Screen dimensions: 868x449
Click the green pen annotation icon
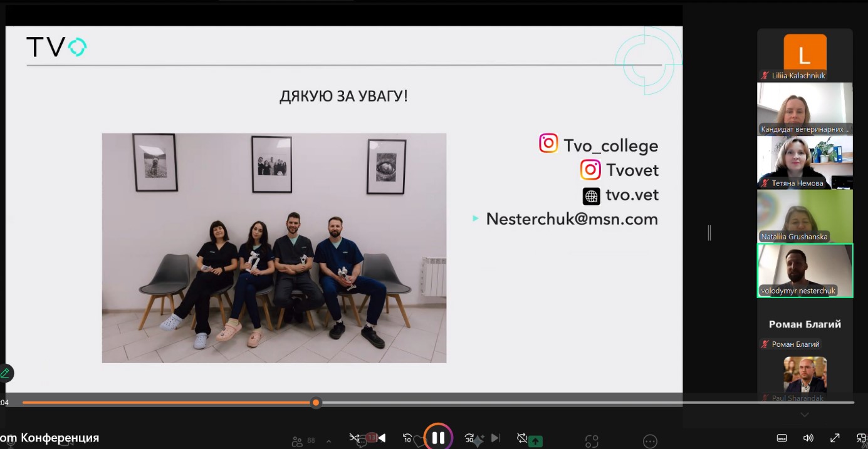click(5, 373)
